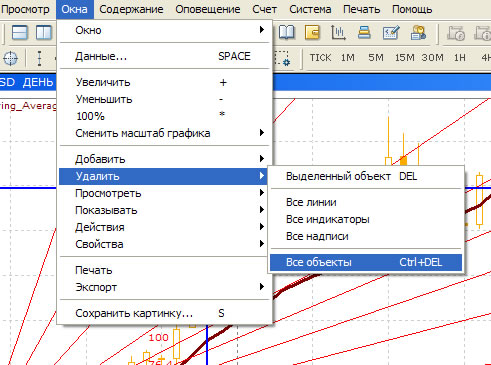491x365 pixels.
Task: Switch chart to 1H timeframe
Action: 460,58
